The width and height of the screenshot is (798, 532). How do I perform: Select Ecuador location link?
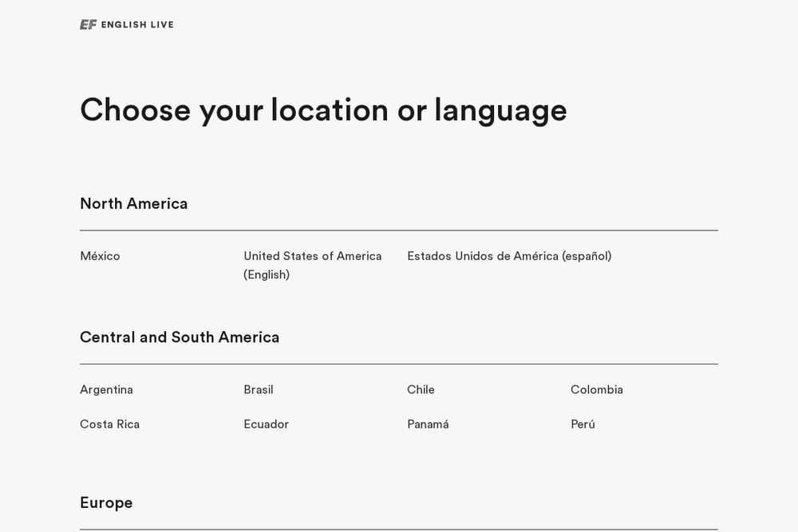(x=266, y=424)
